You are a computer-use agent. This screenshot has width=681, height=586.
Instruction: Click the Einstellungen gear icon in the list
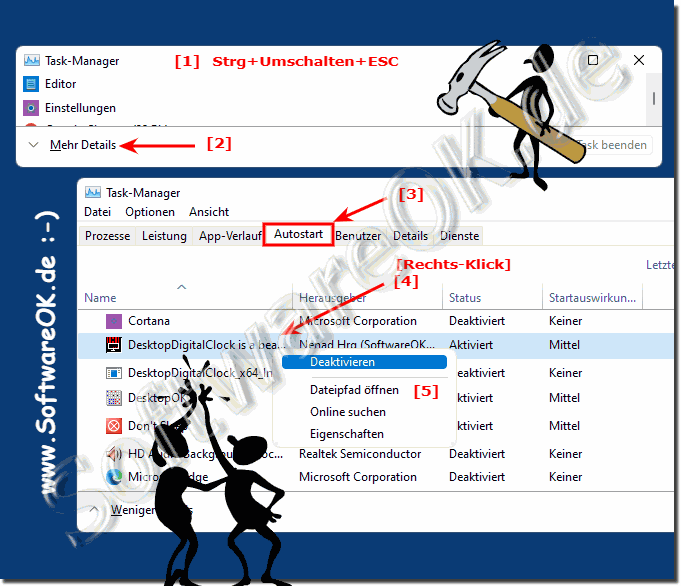click(x=31, y=108)
